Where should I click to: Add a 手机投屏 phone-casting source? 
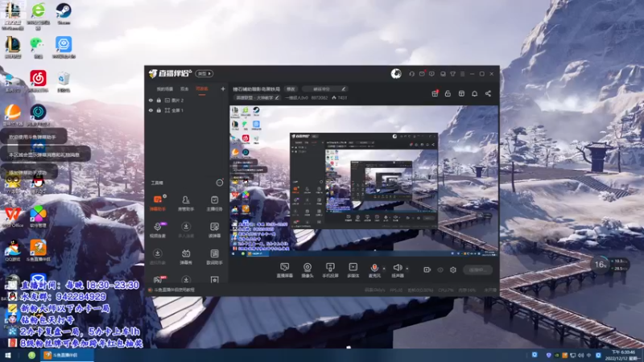330,270
